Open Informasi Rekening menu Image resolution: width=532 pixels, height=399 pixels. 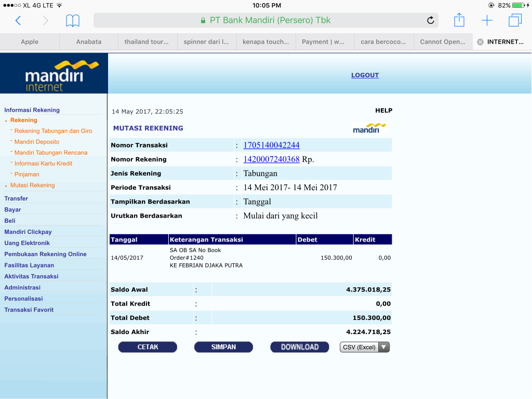[x=32, y=110]
